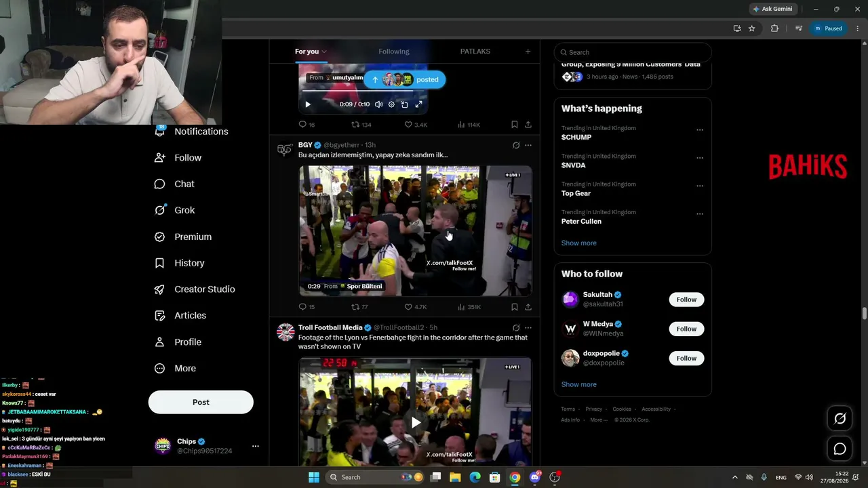
Task: Ask Grok about the BGY post
Action: pyautogui.click(x=516, y=145)
